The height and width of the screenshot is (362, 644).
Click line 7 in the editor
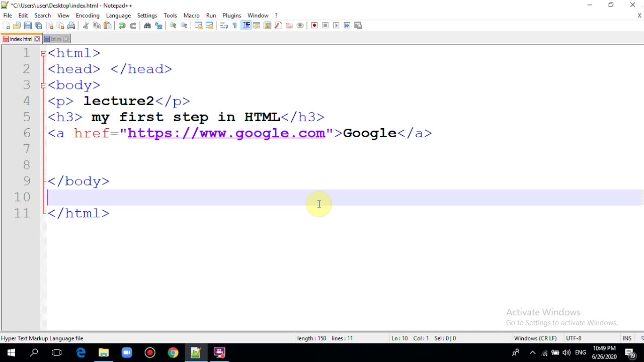345,149
